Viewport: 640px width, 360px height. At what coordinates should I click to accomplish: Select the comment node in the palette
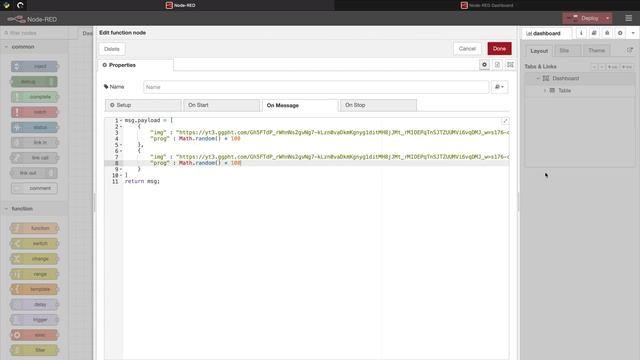pos(34,188)
